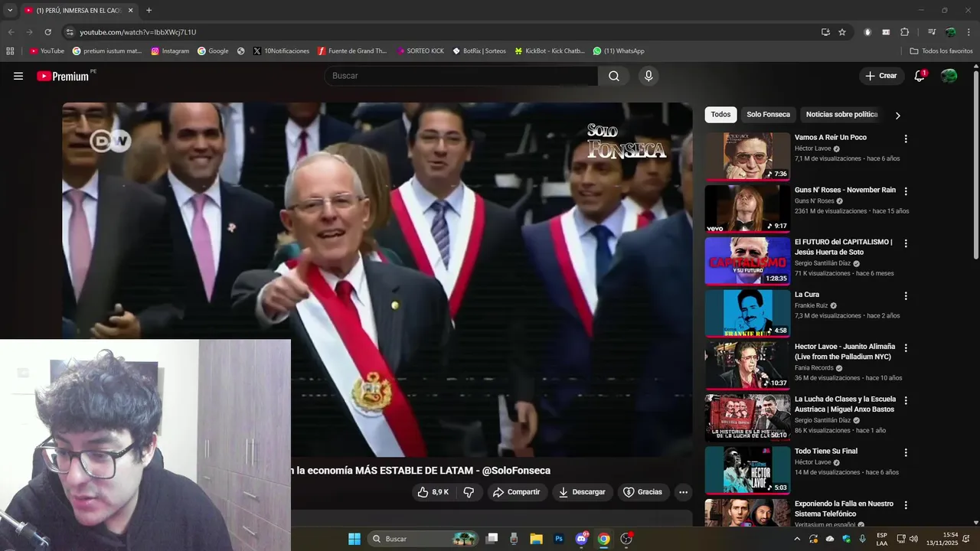Open OBS Studio icon on taskbar
This screenshot has height=551, width=980.
[x=626, y=539]
